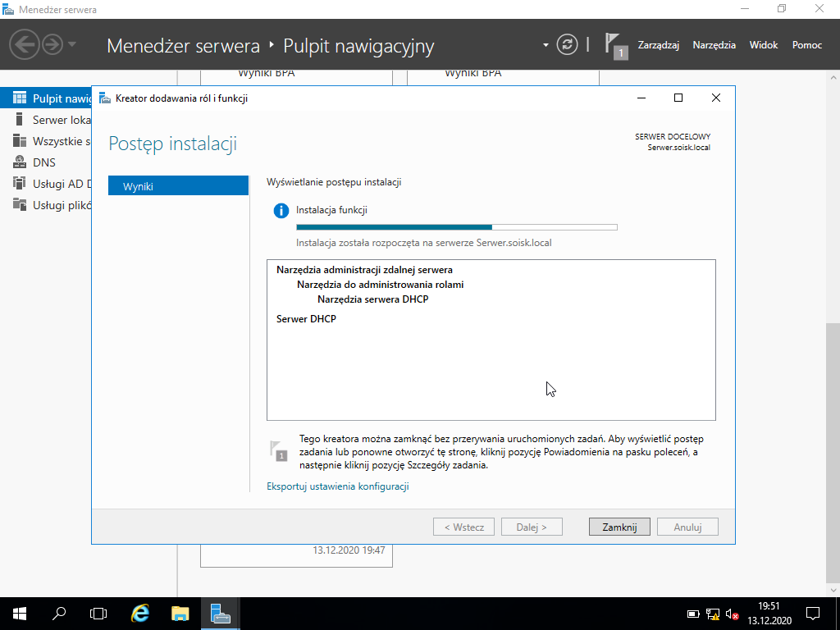Open the Widok menu

764,45
